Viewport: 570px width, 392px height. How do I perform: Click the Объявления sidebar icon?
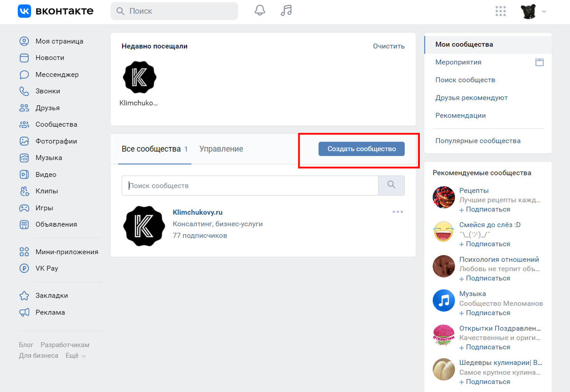(x=24, y=224)
